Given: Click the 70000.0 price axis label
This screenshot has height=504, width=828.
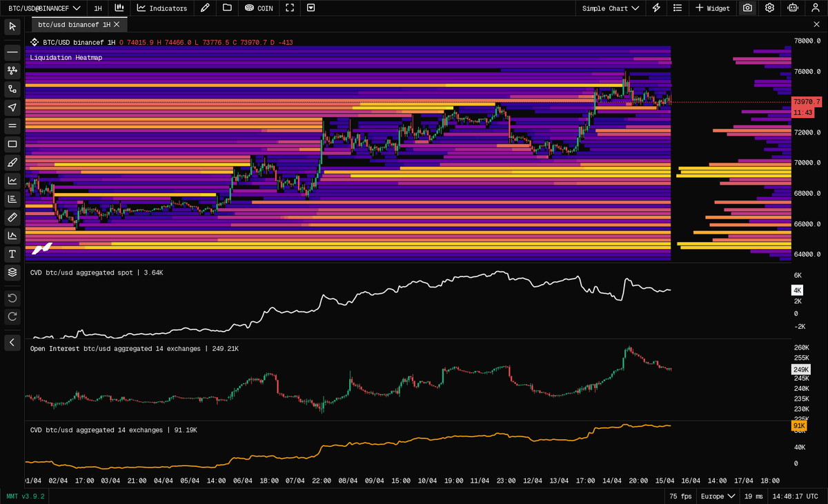Looking at the screenshot, I should tap(808, 163).
